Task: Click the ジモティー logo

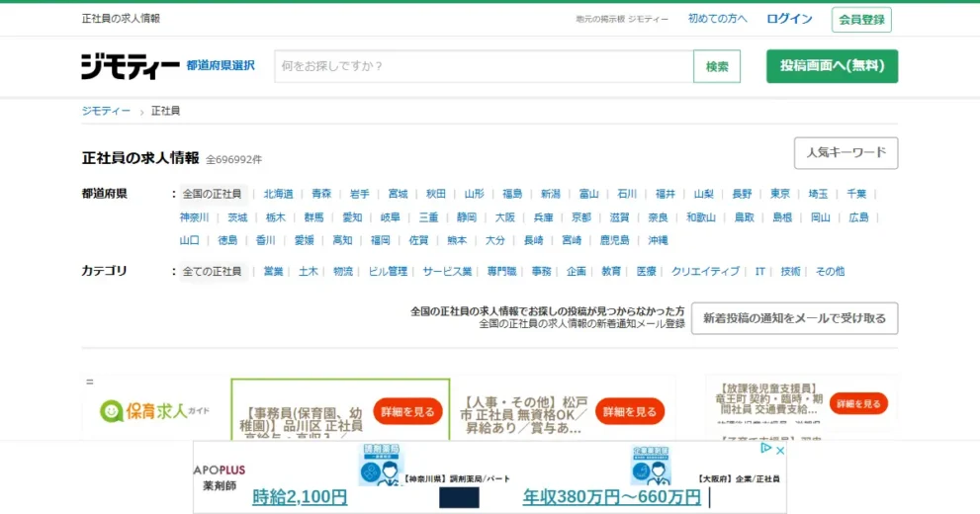Action: pos(130,66)
